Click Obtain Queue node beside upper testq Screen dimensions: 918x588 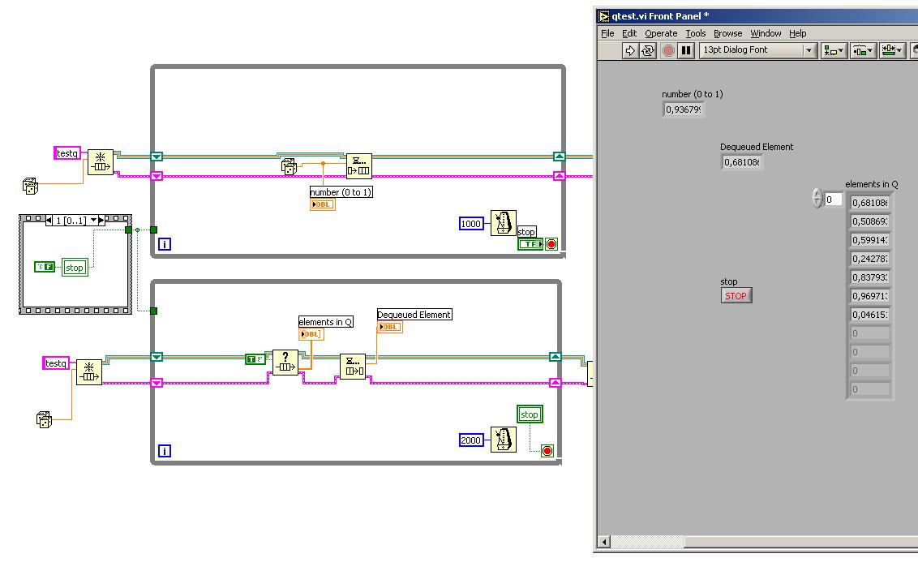100,162
